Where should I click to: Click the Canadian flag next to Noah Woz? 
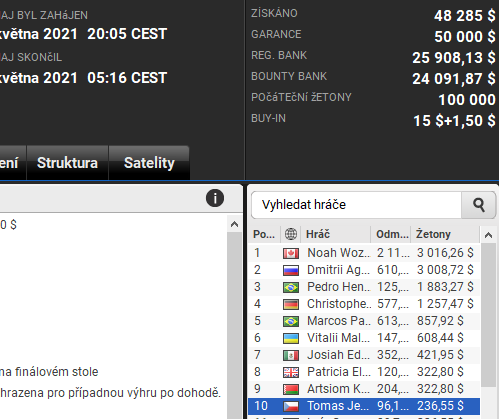tap(291, 253)
